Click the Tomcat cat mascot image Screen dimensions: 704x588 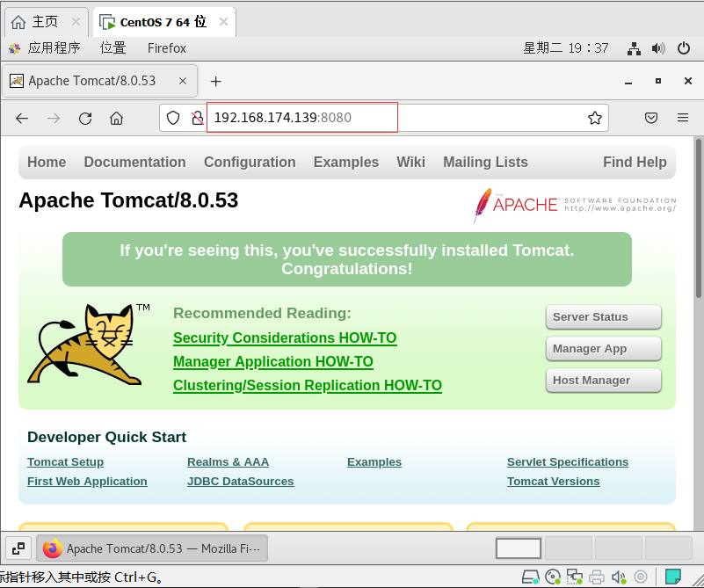[89, 344]
